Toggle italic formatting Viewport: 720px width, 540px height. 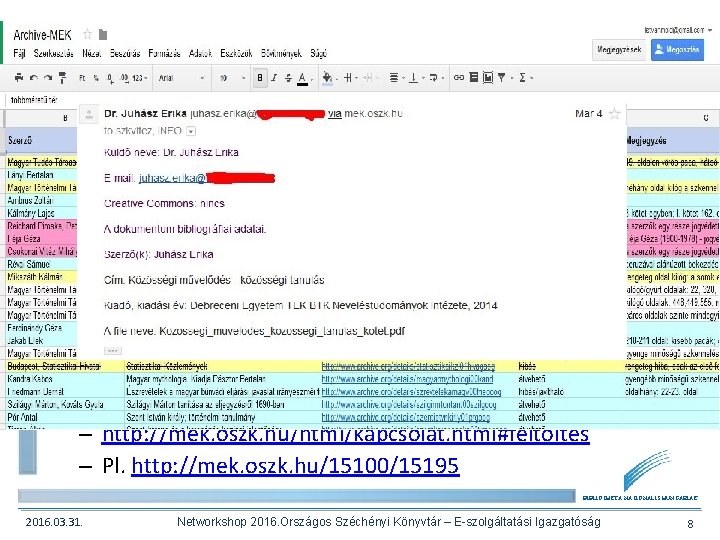274,78
